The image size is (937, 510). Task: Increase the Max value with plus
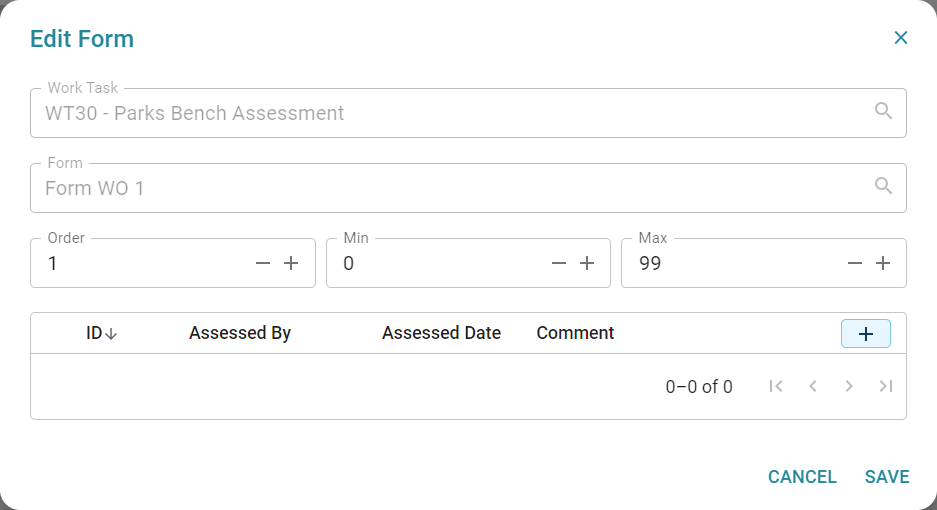tap(883, 263)
